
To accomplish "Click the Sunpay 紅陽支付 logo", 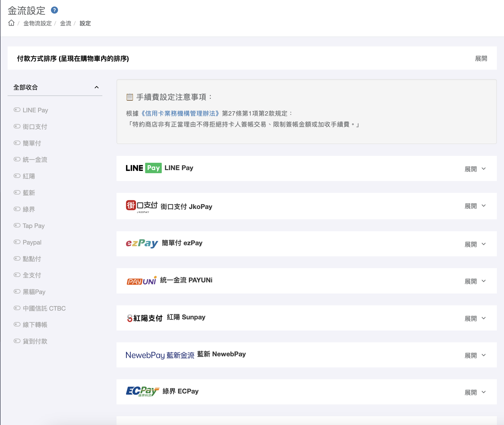I will (145, 318).
